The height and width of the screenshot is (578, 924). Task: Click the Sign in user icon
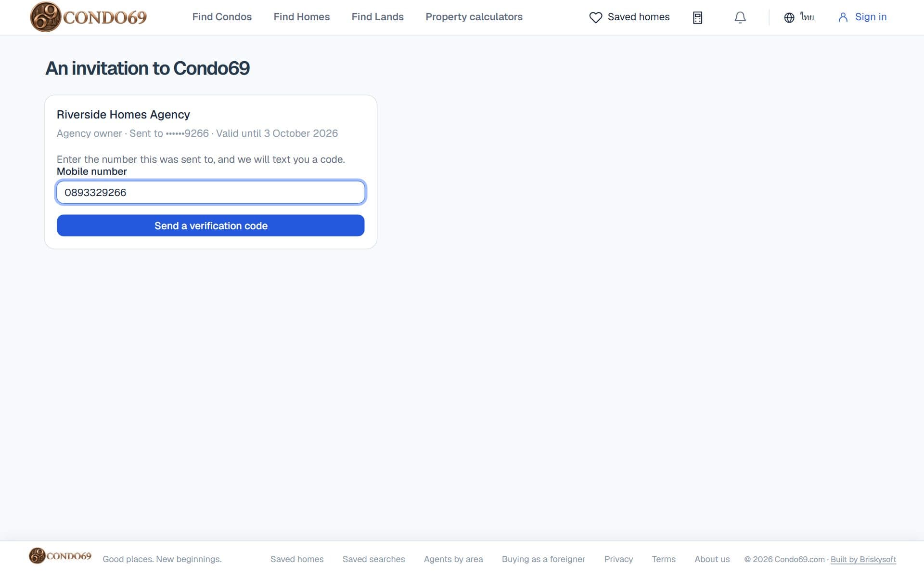point(843,17)
